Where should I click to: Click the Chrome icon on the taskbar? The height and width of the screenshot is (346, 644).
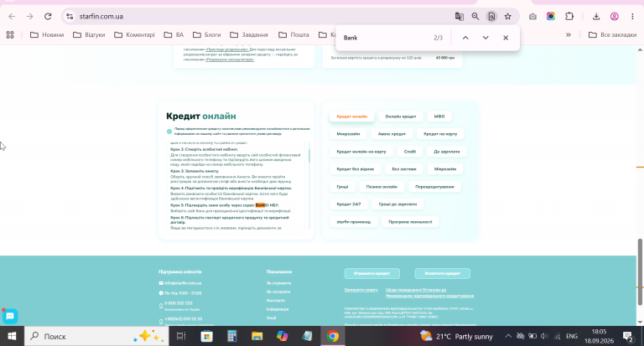333,336
